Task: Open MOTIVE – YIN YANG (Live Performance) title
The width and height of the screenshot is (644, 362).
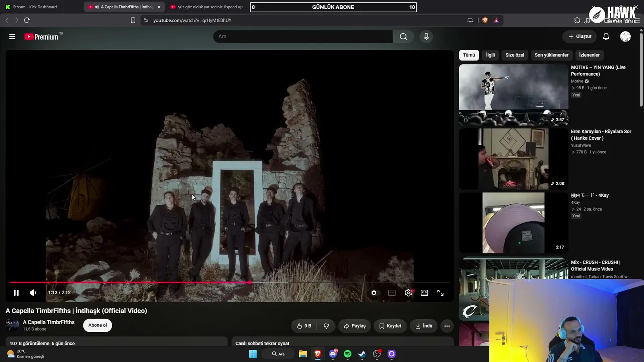Action: 598,71
